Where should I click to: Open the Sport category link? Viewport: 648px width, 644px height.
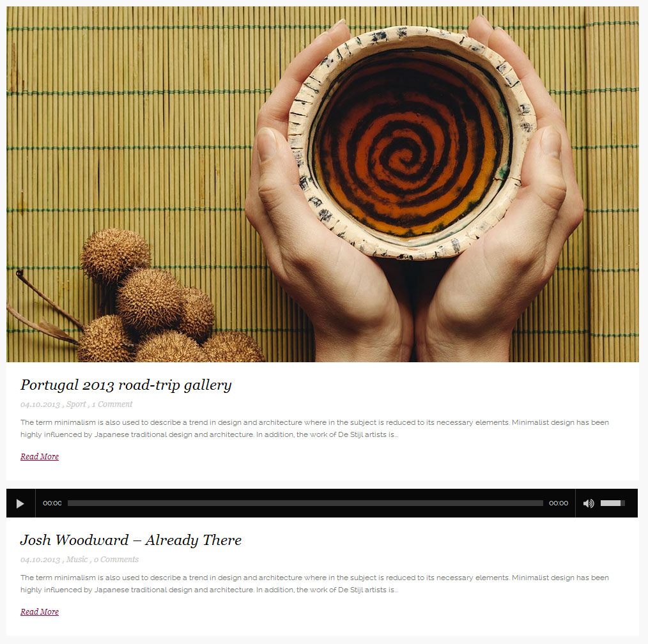[76, 404]
